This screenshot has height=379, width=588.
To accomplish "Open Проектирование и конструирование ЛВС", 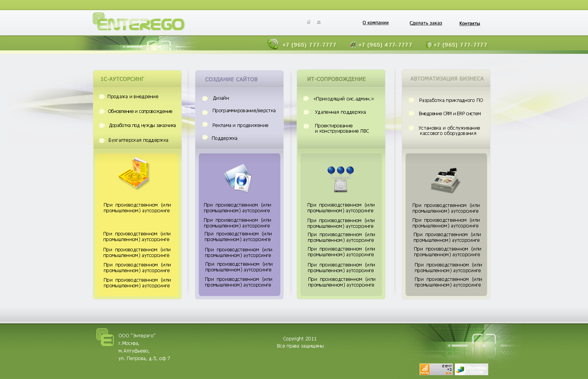I will coord(342,128).
